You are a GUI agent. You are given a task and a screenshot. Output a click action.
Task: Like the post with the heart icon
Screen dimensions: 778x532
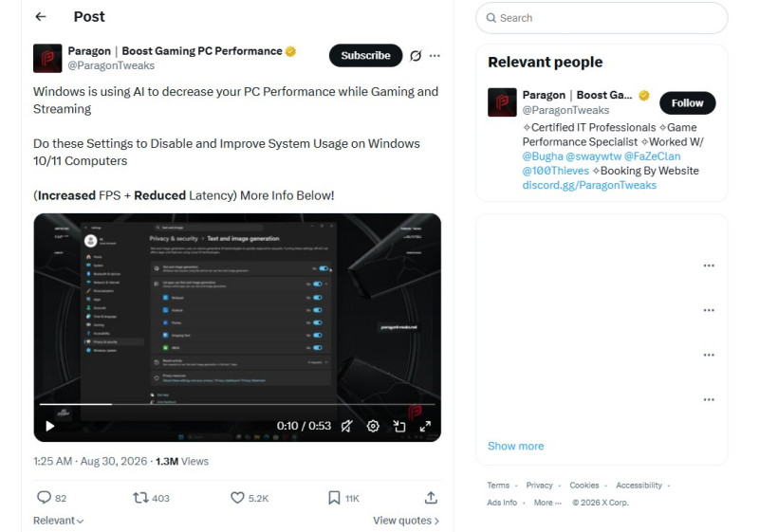pyautogui.click(x=237, y=497)
